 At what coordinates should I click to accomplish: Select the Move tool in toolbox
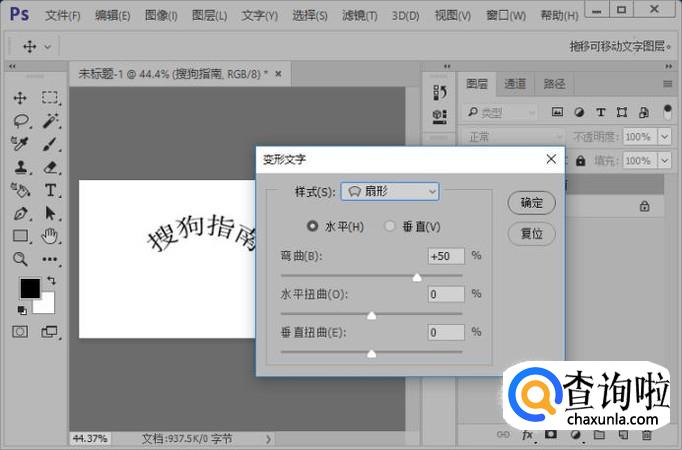(x=20, y=98)
